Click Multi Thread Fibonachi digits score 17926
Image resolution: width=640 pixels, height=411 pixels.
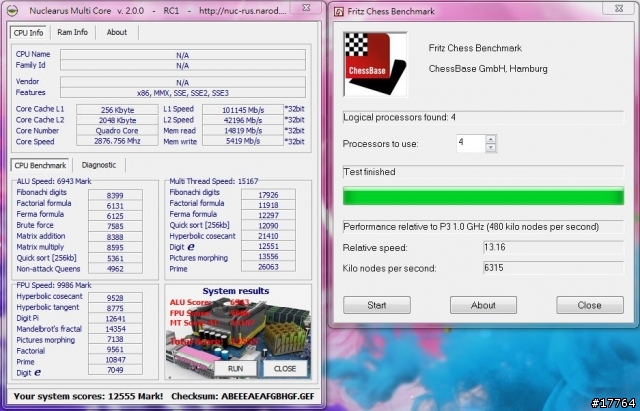point(268,195)
